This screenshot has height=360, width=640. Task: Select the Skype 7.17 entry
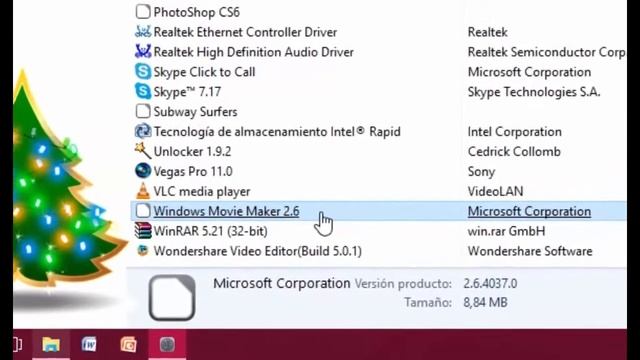[x=187, y=92]
